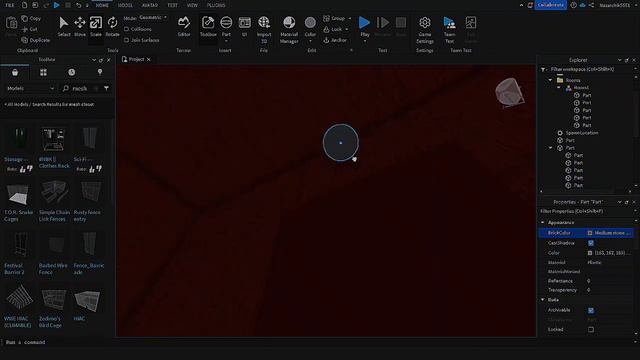Select the Barbed Wire Fence model
This screenshot has height=360, width=640.
pos(53,254)
